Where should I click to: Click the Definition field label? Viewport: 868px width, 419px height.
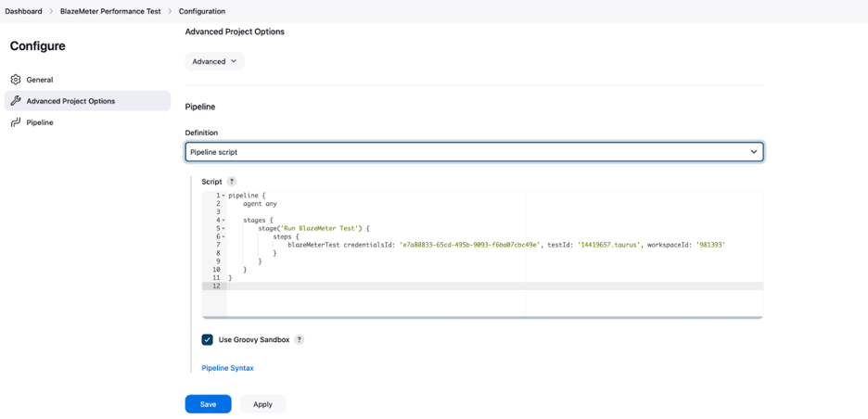pyautogui.click(x=201, y=133)
